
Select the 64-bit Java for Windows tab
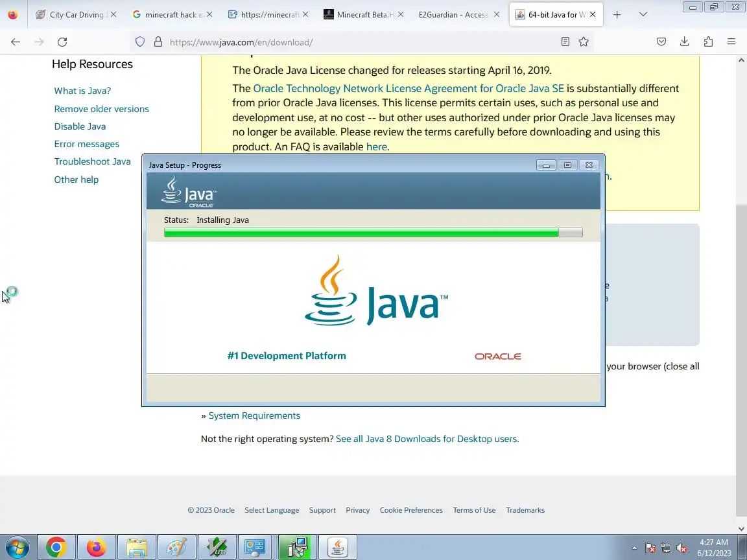click(x=556, y=14)
